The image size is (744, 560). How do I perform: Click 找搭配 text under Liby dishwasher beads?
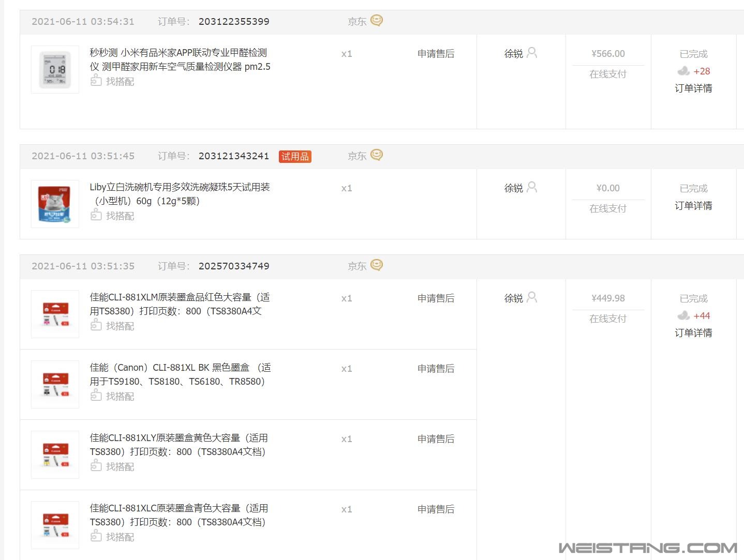click(120, 216)
